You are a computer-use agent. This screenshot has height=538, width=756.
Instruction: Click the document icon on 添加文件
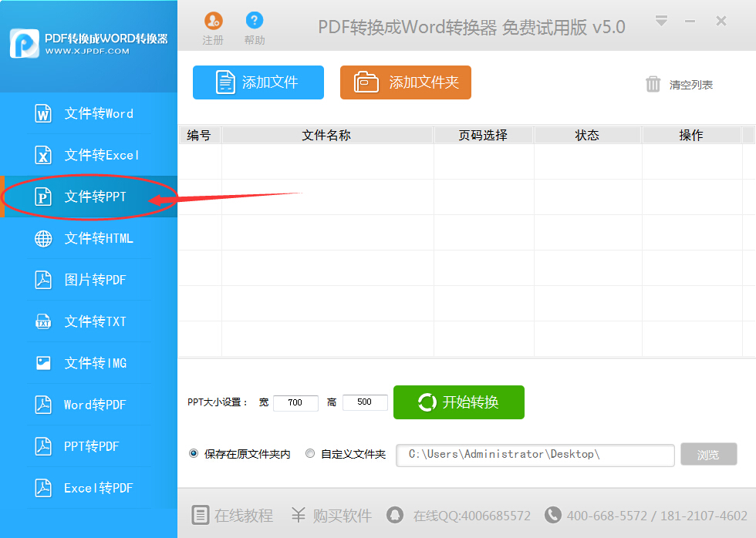click(225, 82)
